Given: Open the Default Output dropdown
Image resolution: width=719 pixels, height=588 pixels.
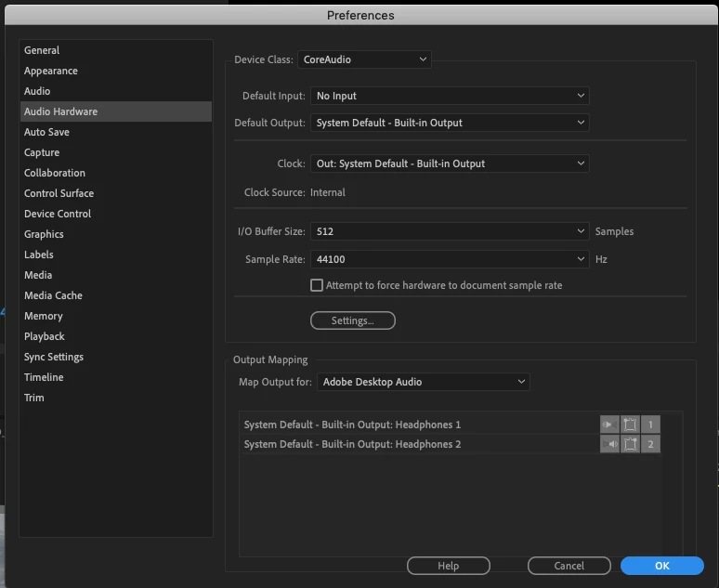Looking at the screenshot, I should (450, 123).
